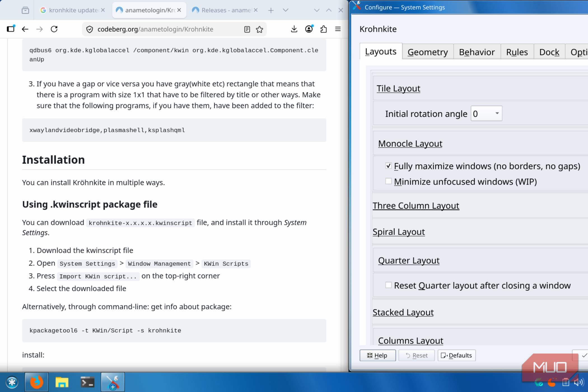Toggle the Spiral Layout group
This screenshot has width=588, height=392.
pos(398,232)
